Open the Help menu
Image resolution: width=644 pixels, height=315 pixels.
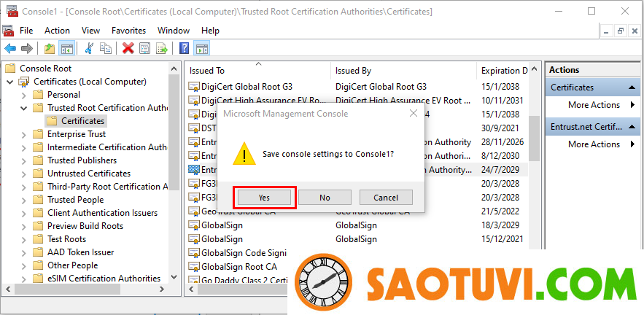[x=210, y=31]
